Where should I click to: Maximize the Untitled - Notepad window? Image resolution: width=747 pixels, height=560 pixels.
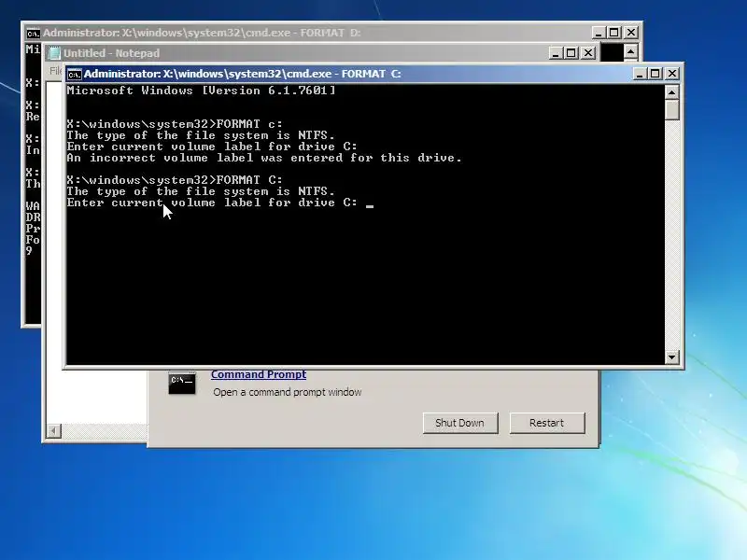point(571,53)
